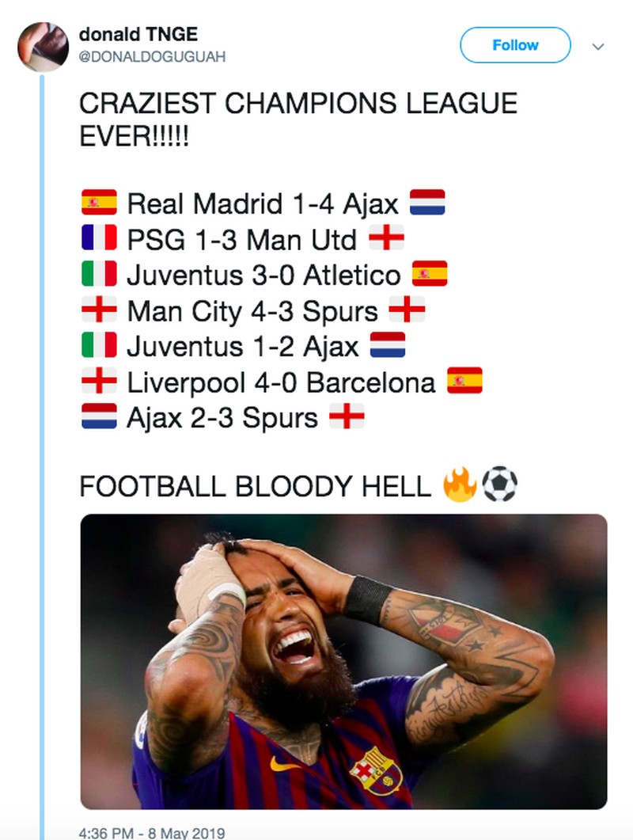Click the Spain flag beside Real Madrid
This screenshot has width=633, height=840.
pos(99,203)
